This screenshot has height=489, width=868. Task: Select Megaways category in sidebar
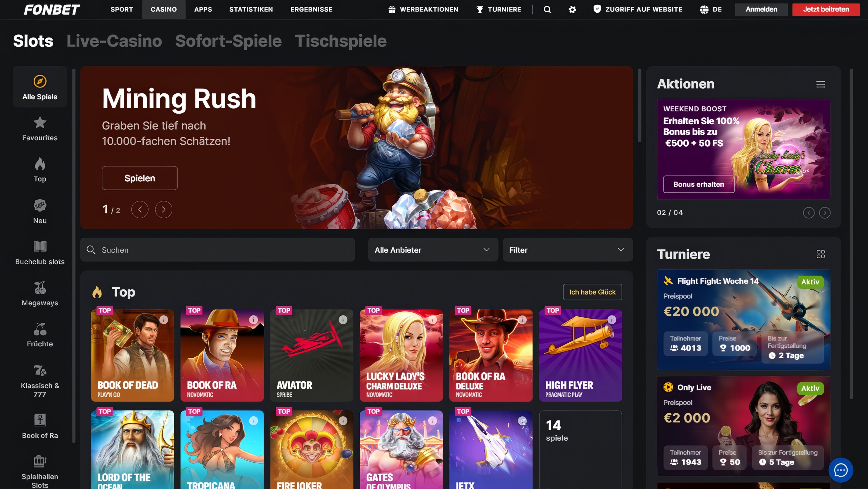click(40, 294)
